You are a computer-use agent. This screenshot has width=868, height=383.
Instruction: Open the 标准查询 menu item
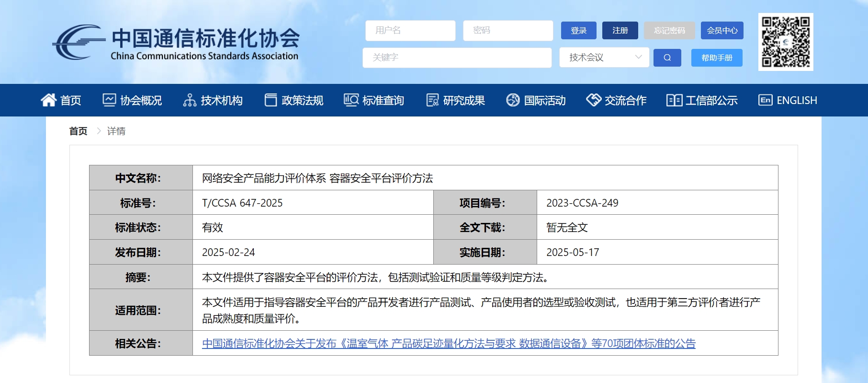click(374, 100)
